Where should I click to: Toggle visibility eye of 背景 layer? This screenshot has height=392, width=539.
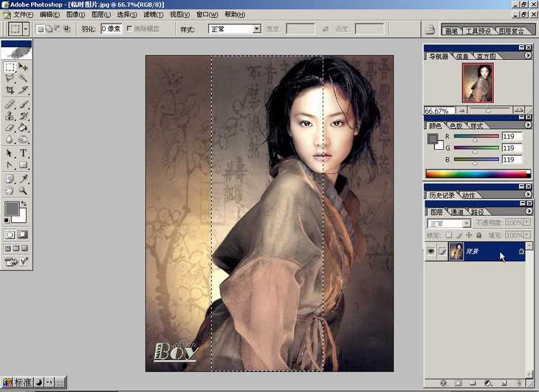click(430, 251)
